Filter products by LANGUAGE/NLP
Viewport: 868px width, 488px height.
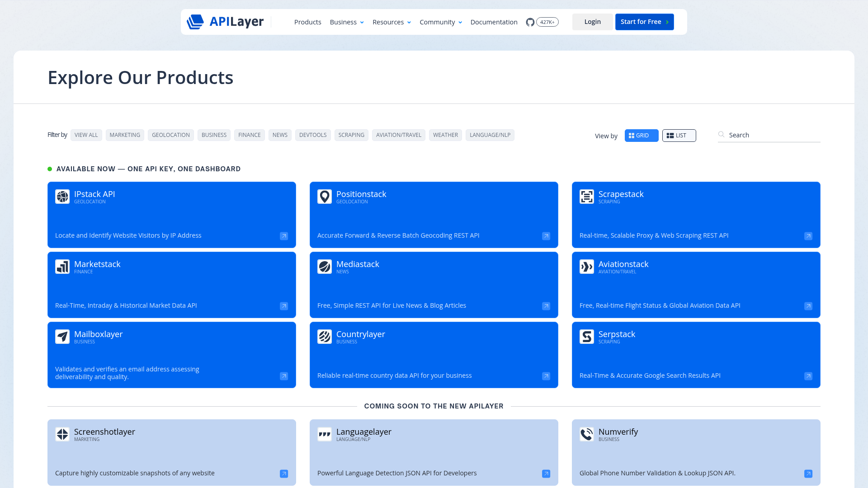(490, 135)
